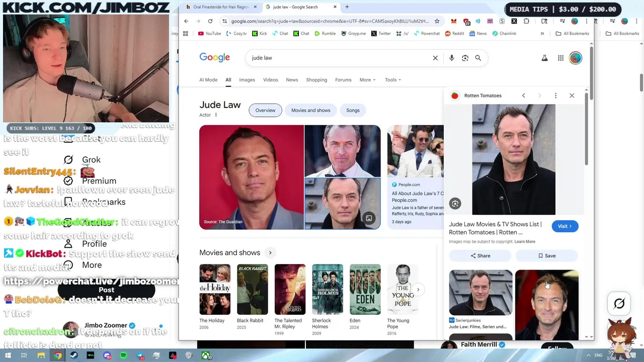
Task: Search inside image with lens overlay icon
Action: 455,204
